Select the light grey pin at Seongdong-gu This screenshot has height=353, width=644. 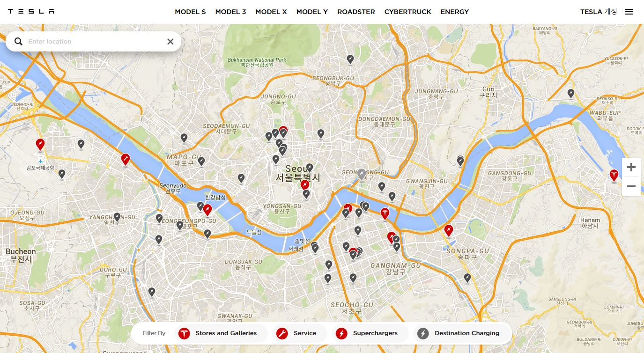click(361, 174)
